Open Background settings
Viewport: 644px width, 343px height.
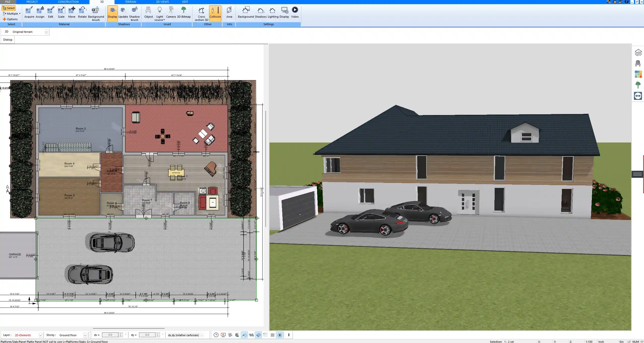246,13
